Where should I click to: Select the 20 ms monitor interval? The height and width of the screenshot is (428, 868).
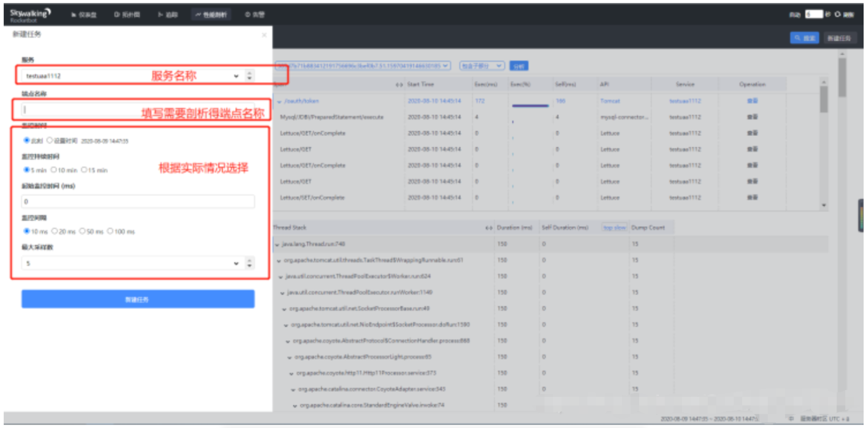[55, 231]
